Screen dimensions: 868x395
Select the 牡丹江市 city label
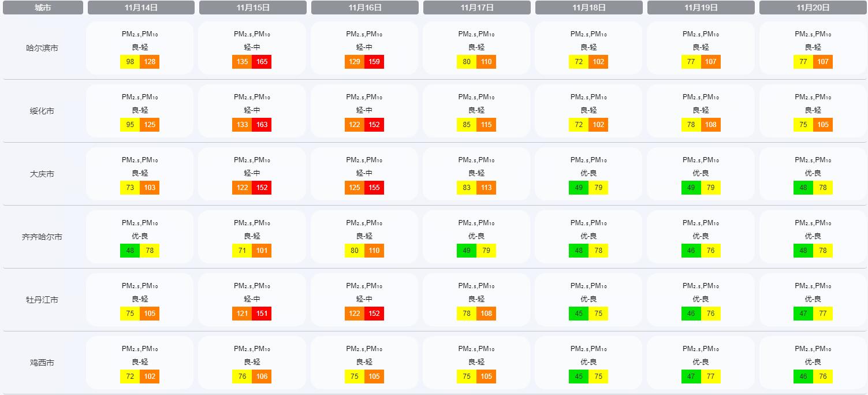[x=42, y=300]
